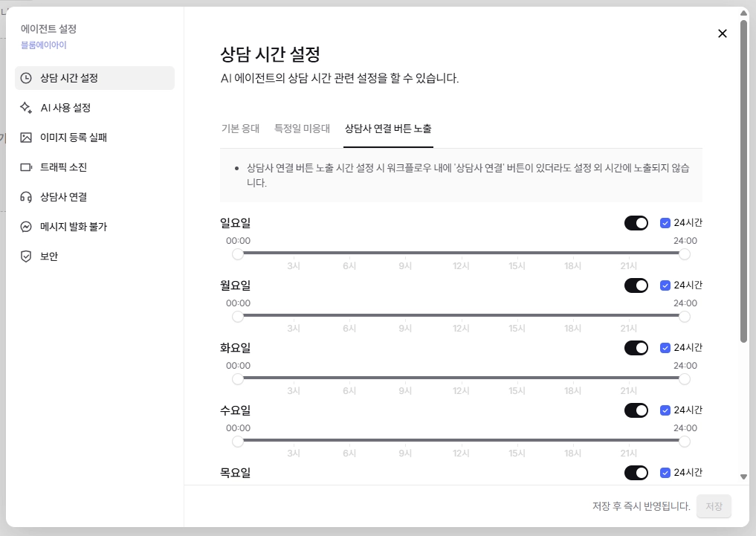
Task: Open the 블룸에이아이 link
Action: pos(43,45)
